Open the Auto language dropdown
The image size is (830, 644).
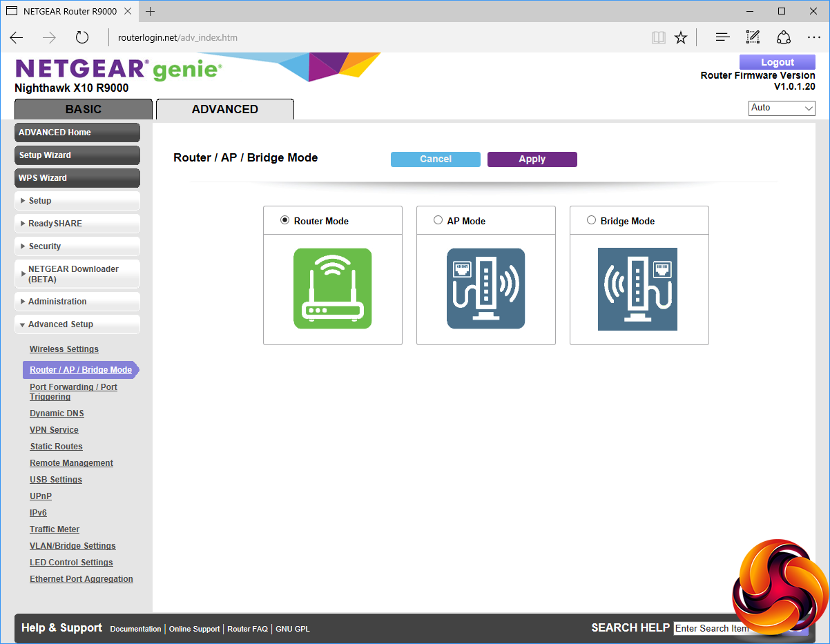tap(782, 108)
